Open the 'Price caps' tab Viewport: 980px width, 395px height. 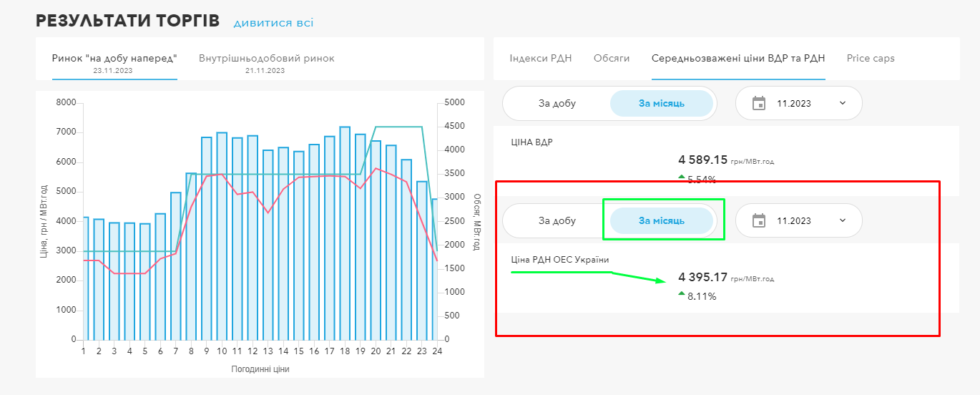click(870, 58)
